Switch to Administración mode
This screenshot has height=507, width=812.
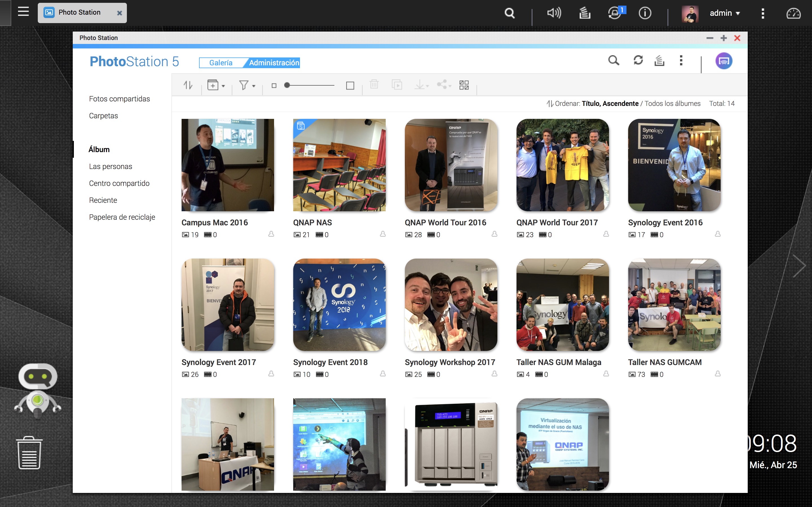tap(274, 63)
